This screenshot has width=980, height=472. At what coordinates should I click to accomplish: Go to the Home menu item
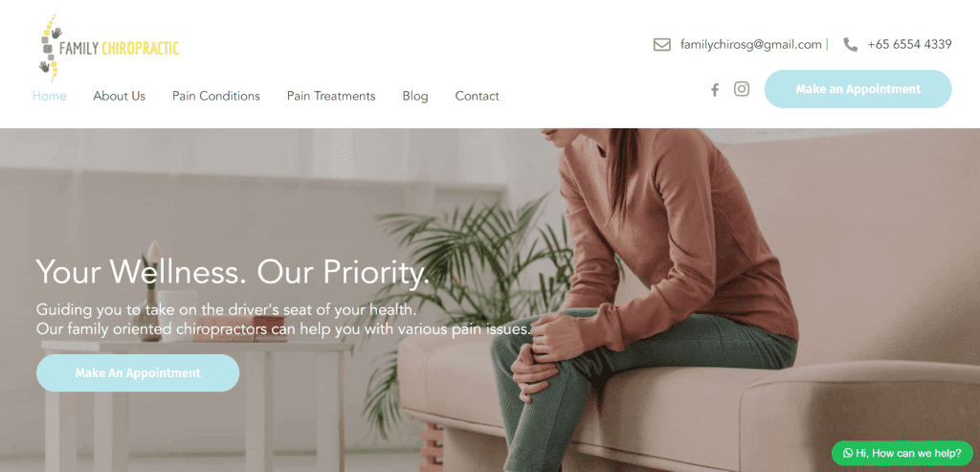pos(50,96)
